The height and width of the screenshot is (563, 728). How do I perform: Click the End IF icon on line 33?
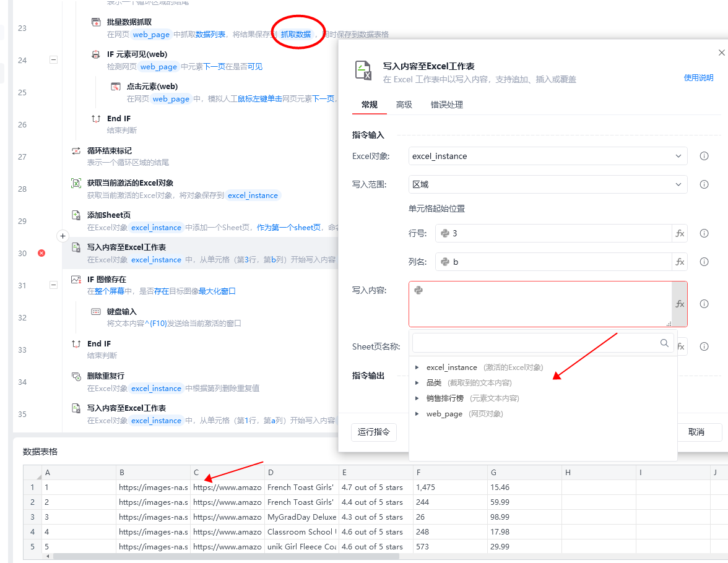[76, 344]
